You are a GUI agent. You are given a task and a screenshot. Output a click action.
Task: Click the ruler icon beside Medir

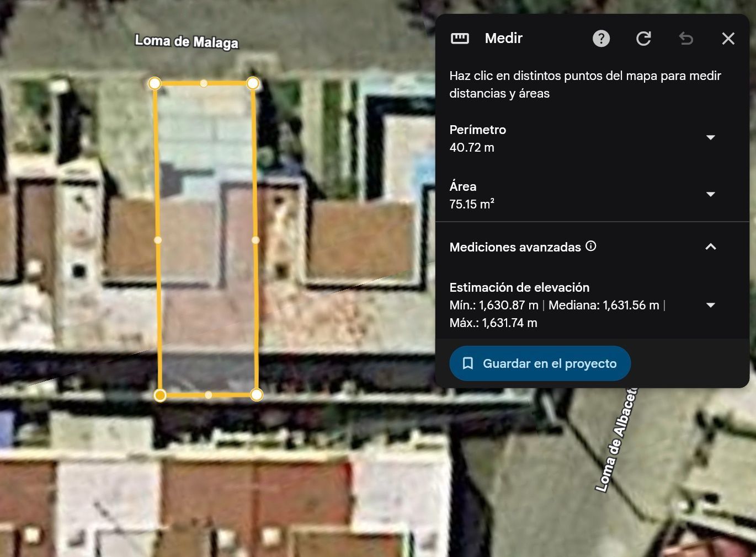click(x=460, y=38)
